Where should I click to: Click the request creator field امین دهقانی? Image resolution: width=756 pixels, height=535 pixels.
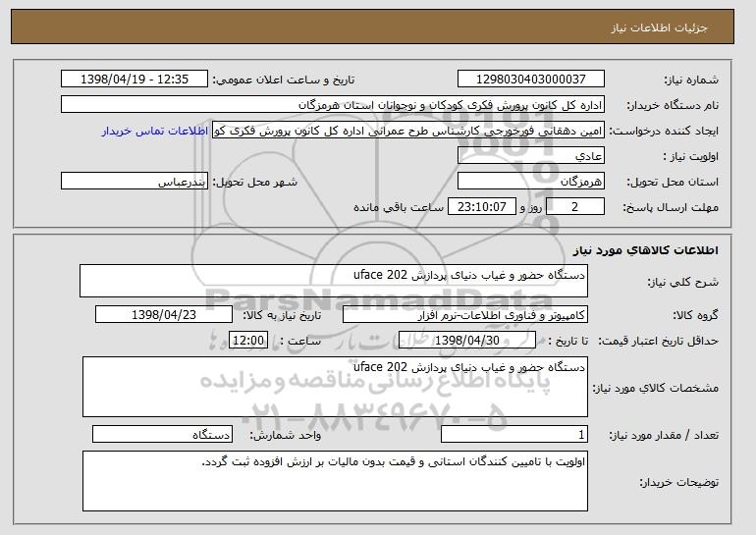point(408,131)
